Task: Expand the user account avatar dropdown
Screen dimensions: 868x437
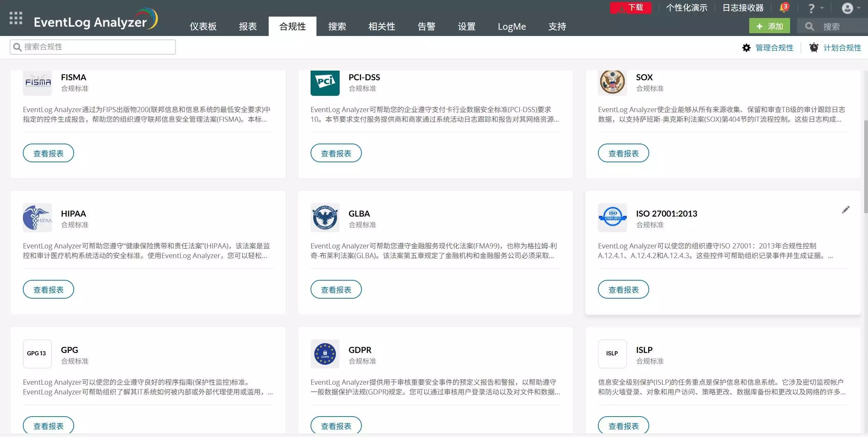Action: coord(851,8)
